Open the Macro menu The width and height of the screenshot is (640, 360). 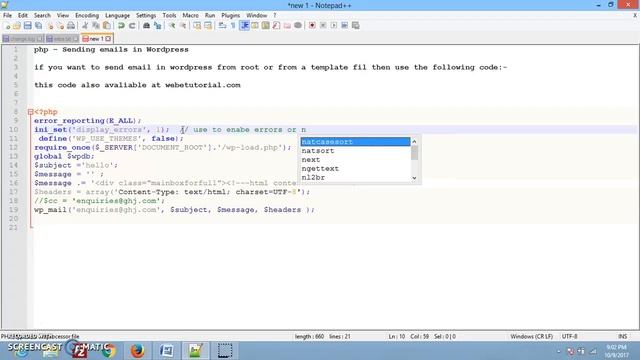click(x=190, y=16)
